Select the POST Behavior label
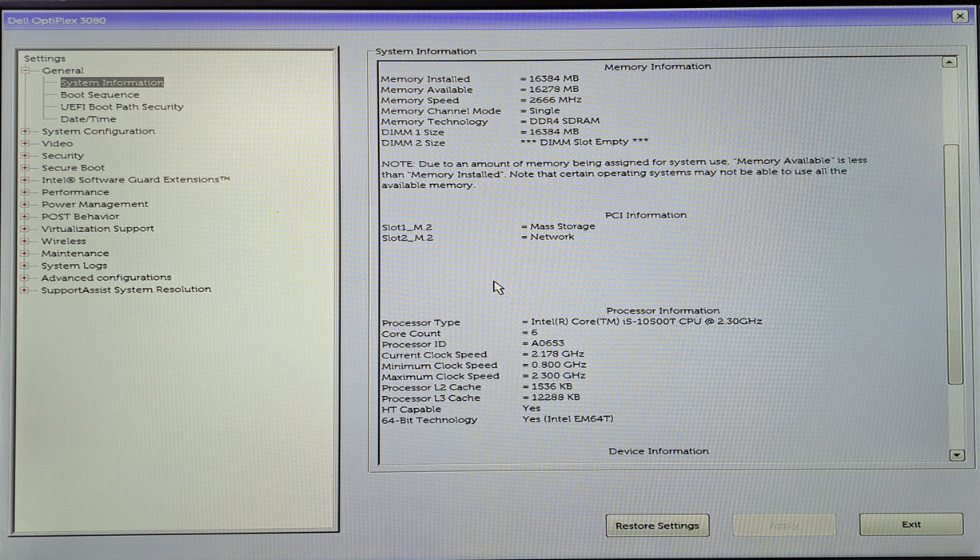Viewport: 980px width, 560px height. pyautogui.click(x=80, y=217)
